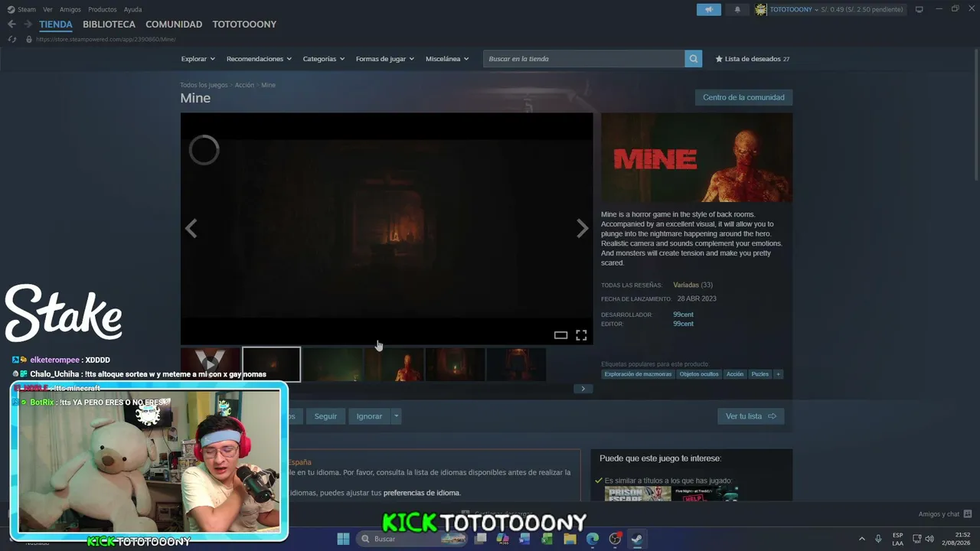Open the Ver menu

[x=47, y=9]
